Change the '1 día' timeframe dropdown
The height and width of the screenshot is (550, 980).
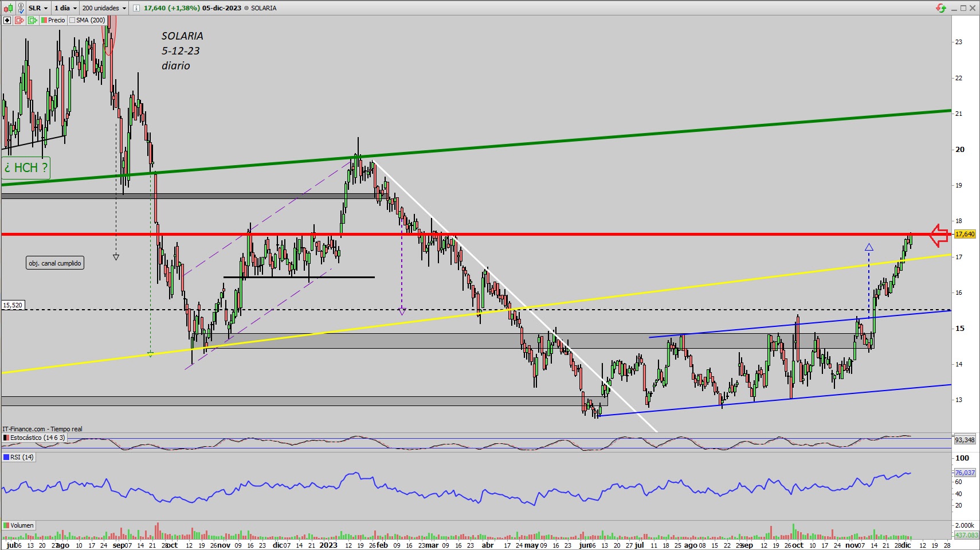[x=65, y=8]
